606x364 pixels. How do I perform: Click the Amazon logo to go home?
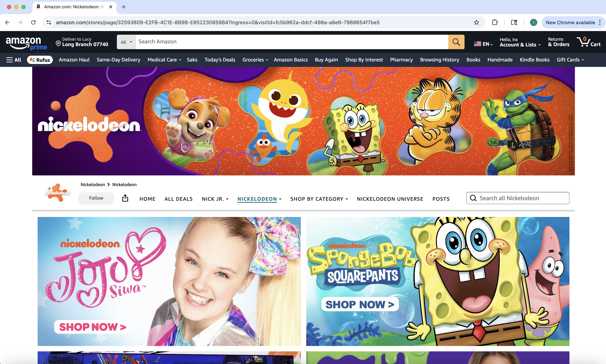coord(27,42)
